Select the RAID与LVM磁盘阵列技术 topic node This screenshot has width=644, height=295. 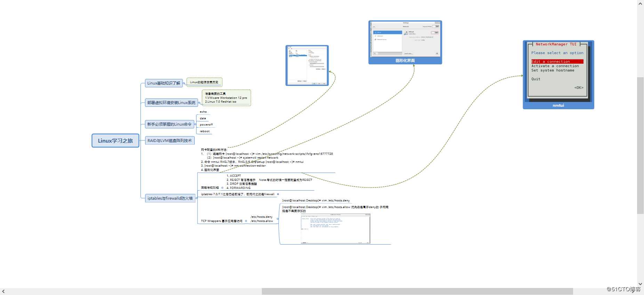170,141
